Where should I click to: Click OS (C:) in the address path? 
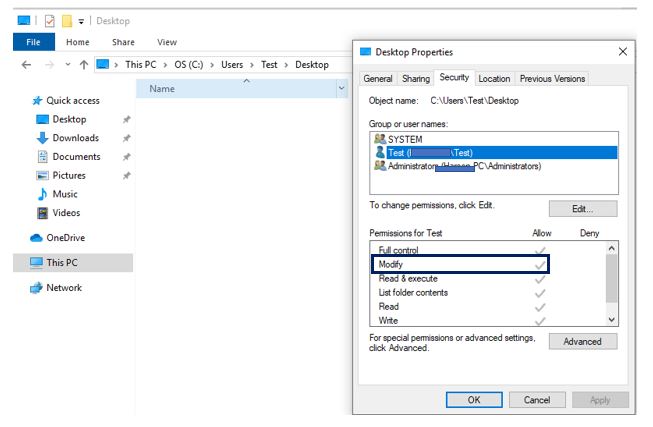(189, 65)
